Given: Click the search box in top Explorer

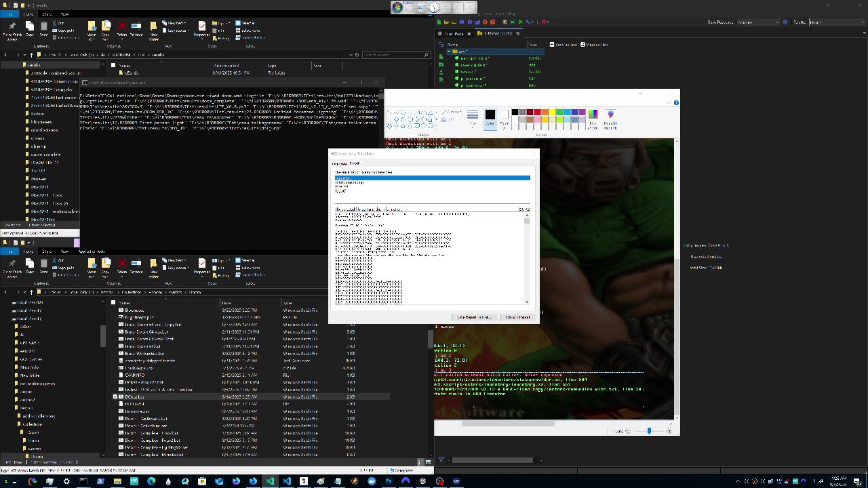Looking at the screenshot, I should click(397, 55).
